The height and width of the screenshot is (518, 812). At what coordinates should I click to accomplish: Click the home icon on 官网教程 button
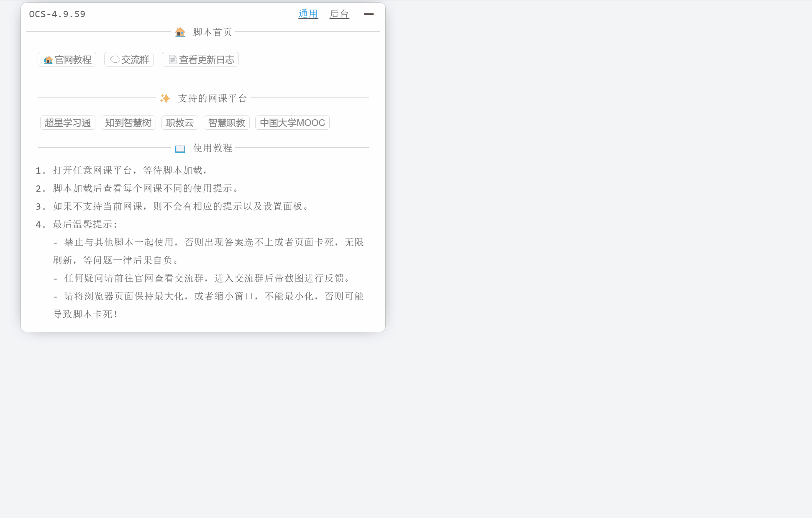pyautogui.click(x=49, y=59)
